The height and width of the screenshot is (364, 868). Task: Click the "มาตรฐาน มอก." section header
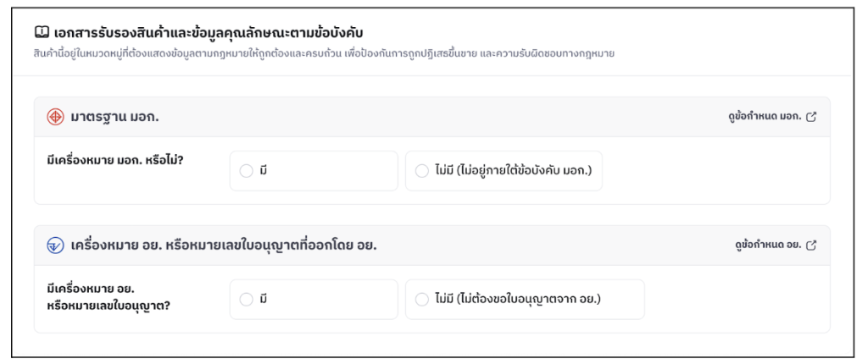(x=114, y=117)
